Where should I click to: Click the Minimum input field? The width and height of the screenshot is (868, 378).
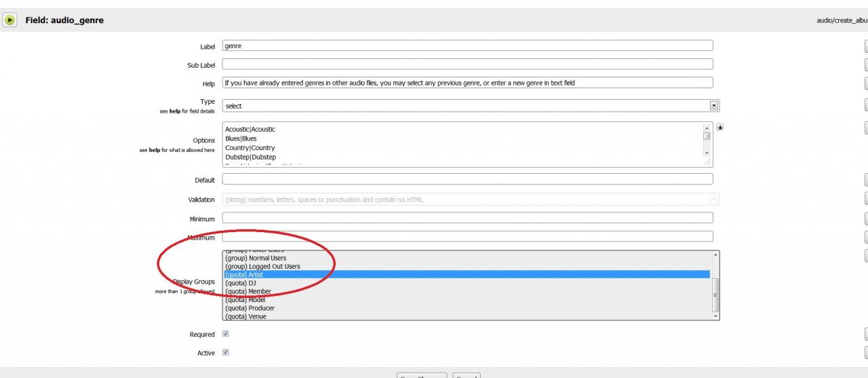pyautogui.click(x=468, y=218)
